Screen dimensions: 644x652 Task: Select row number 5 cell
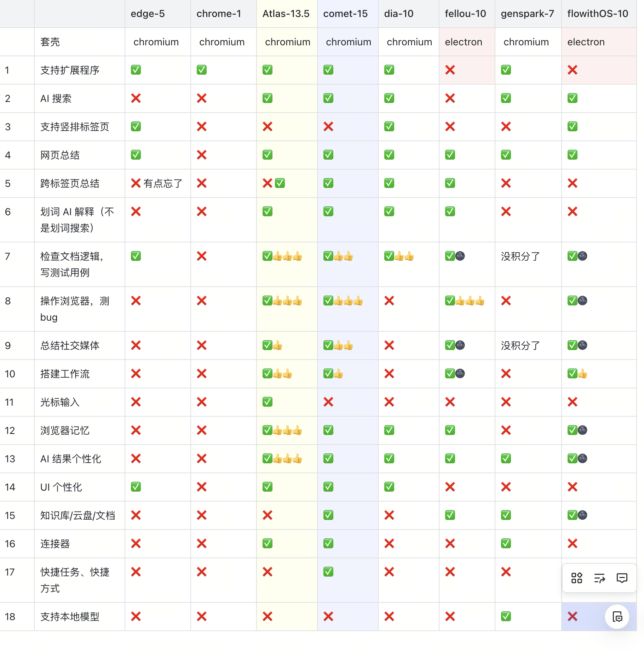17,183
